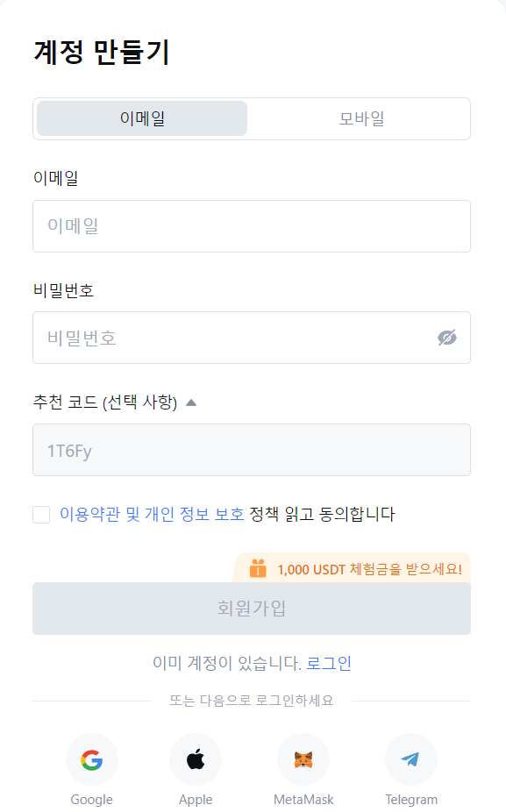Sign in with the Apple icon
506x812 pixels.
point(196,759)
